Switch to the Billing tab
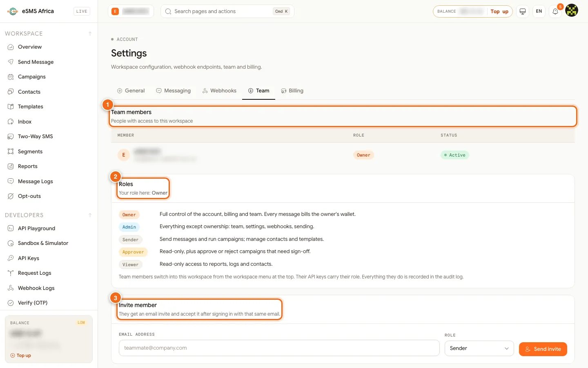The image size is (588, 368). click(x=292, y=91)
